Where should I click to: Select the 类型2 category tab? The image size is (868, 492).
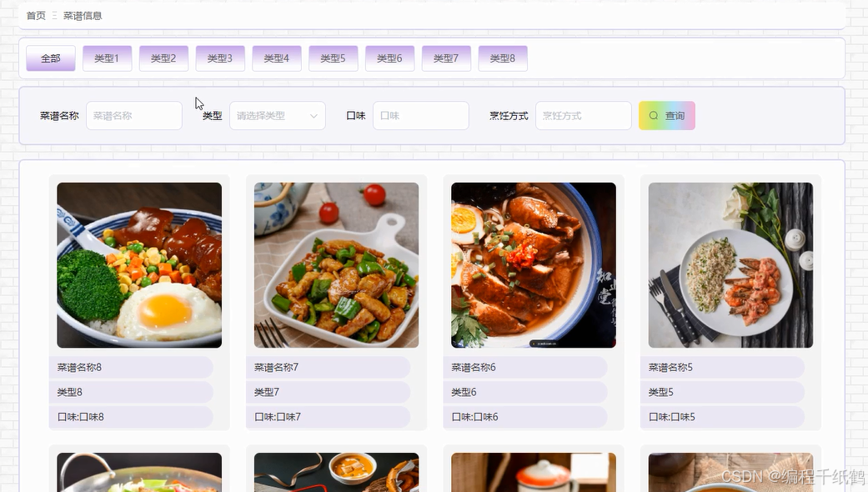[x=163, y=58]
